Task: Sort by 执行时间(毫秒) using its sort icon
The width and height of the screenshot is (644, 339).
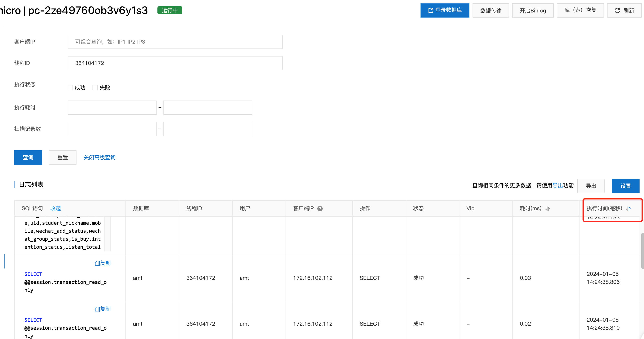Action: [x=628, y=209]
